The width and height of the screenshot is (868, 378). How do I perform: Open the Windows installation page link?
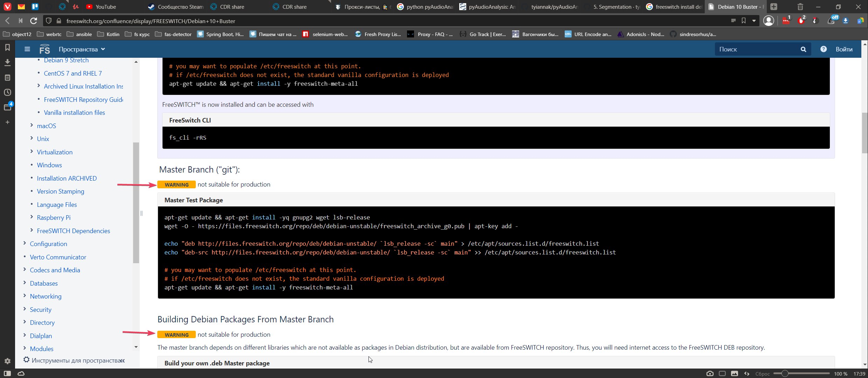[49, 165]
